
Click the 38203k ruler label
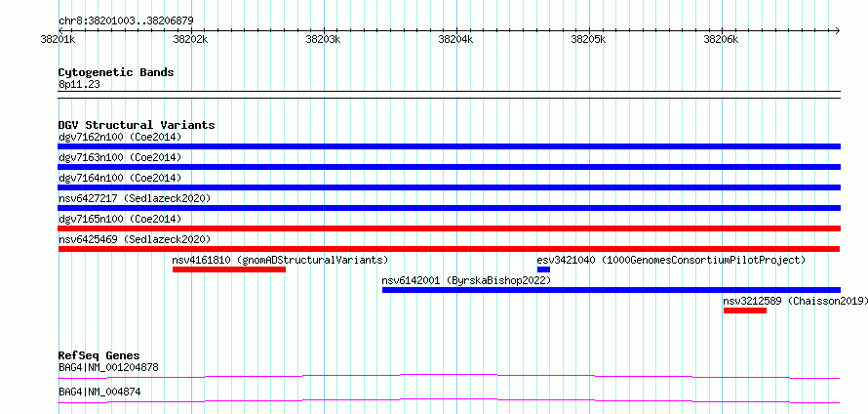tap(323, 39)
